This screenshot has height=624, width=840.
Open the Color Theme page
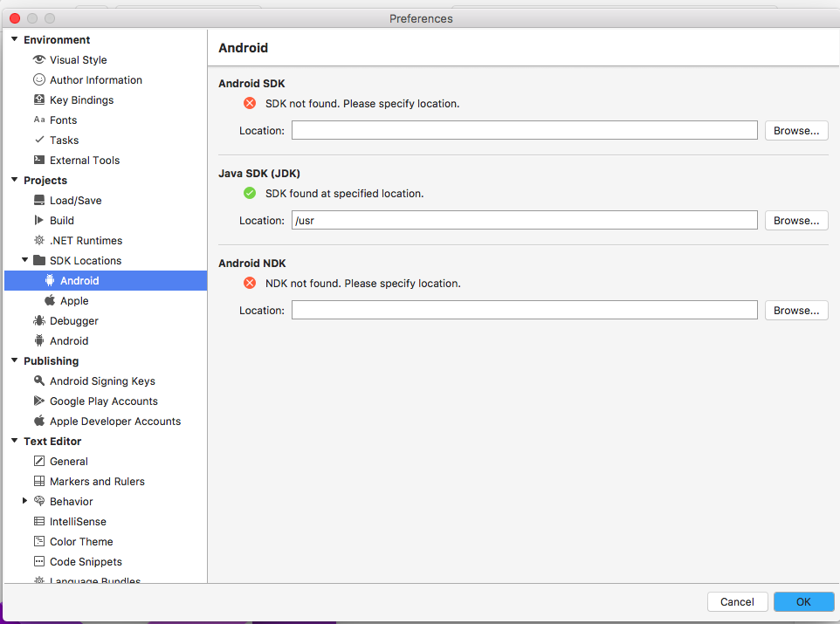81,541
